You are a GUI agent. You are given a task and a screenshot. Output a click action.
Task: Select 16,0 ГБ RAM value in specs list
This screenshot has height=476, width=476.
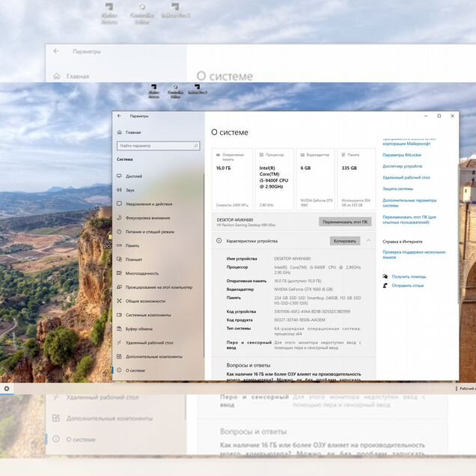[298, 281]
